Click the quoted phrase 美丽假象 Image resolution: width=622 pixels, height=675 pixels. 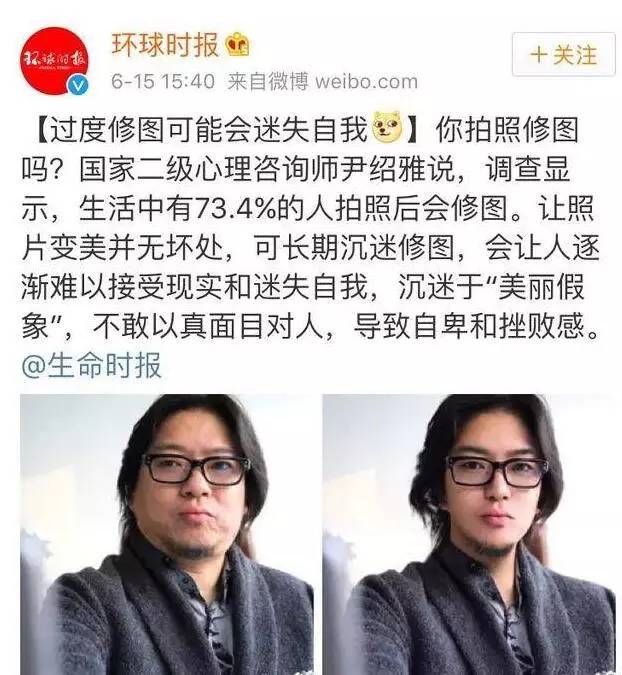(541, 287)
